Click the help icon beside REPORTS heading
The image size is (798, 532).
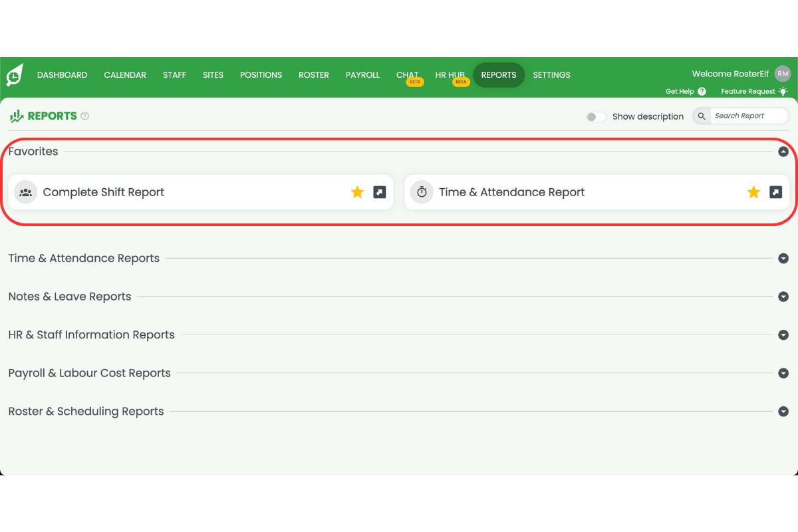click(84, 115)
